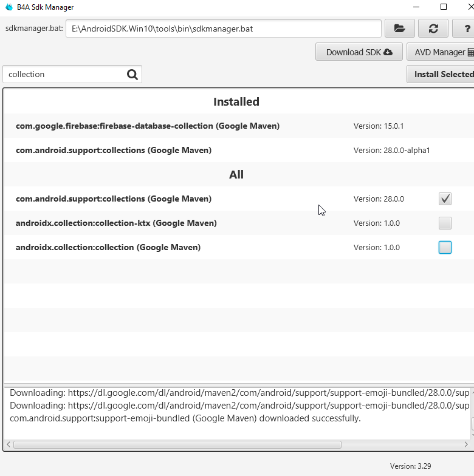
Task: Maximize the B4A Sdk Manager window
Action: tap(444, 7)
